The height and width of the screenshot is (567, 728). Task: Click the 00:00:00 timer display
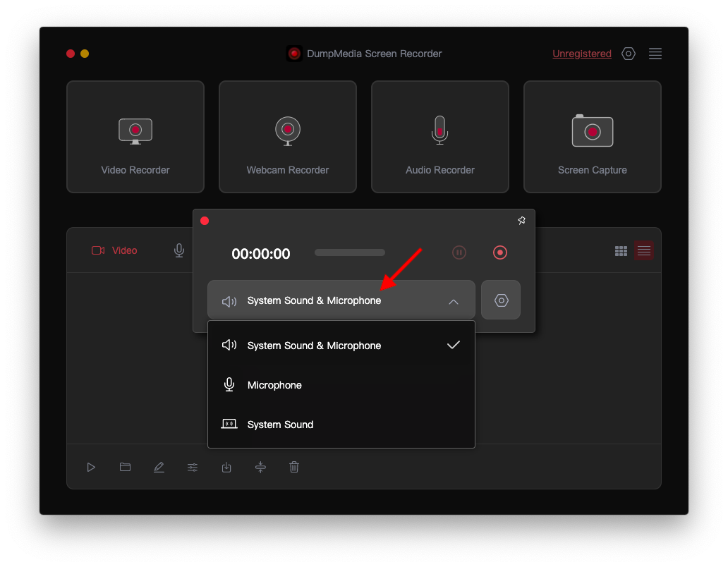pyautogui.click(x=261, y=254)
